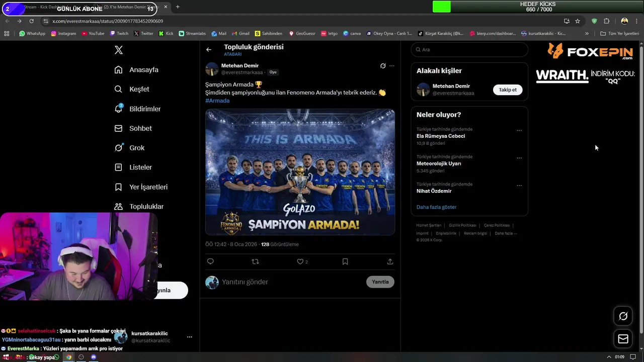This screenshot has width=644, height=362.
Task: Open the ATABARI community link
Action: click(x=233, y=54)
